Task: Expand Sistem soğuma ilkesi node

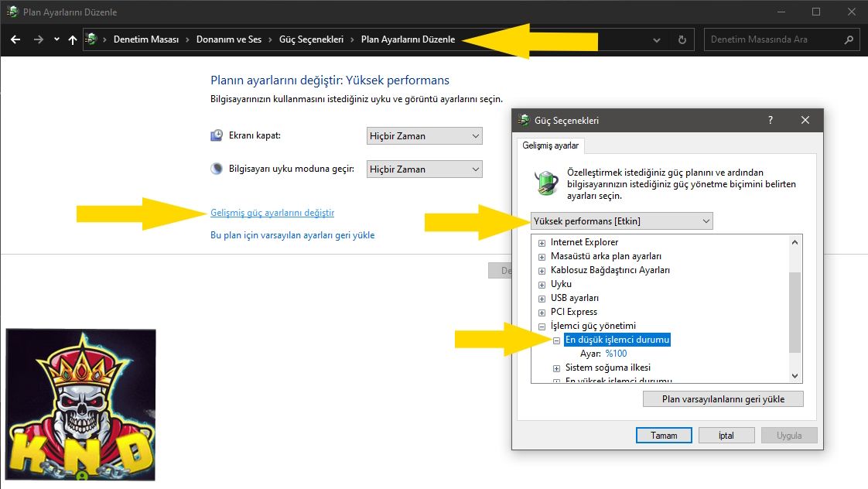Action: [556, 368]
